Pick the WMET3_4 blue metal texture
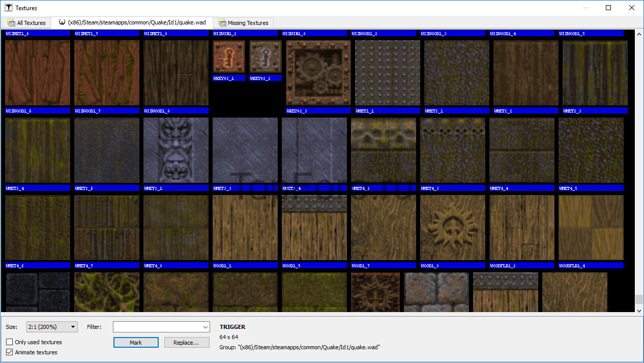 coord(314,150)
